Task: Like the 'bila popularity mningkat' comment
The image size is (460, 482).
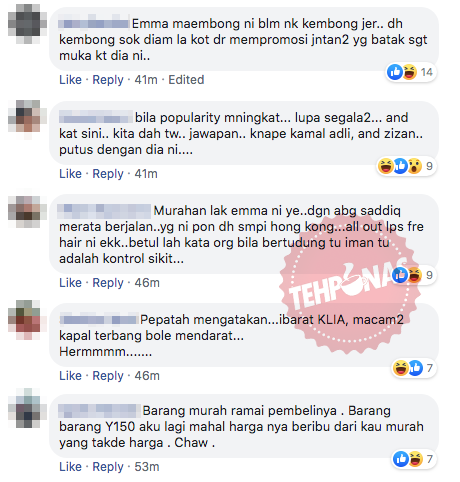Action: pyautogui.click(x=70, y=174)
